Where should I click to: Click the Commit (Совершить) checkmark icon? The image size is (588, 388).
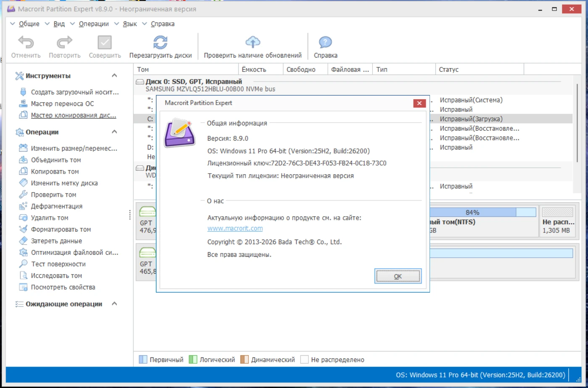pyautogui.click(x=105, y=43)
